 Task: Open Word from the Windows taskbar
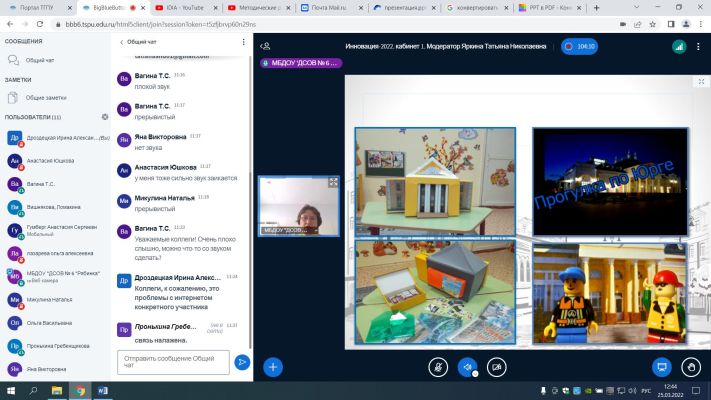102,390
